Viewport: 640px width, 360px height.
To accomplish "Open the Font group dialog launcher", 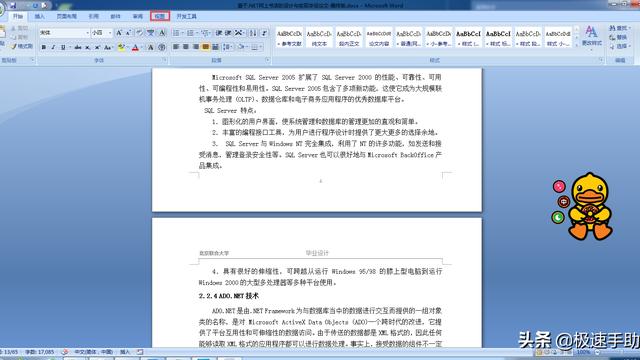I will point(165,60).
